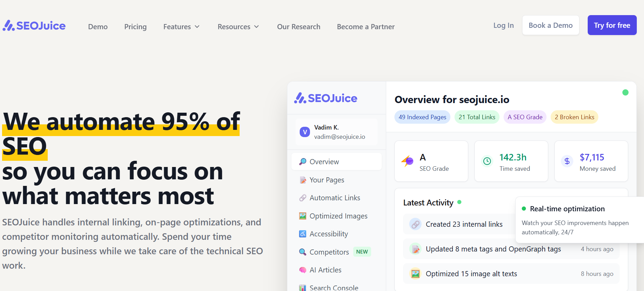Click the Accessibility icon in sidebar
Screen dimensions: 644x291
[x=302, y=234]
